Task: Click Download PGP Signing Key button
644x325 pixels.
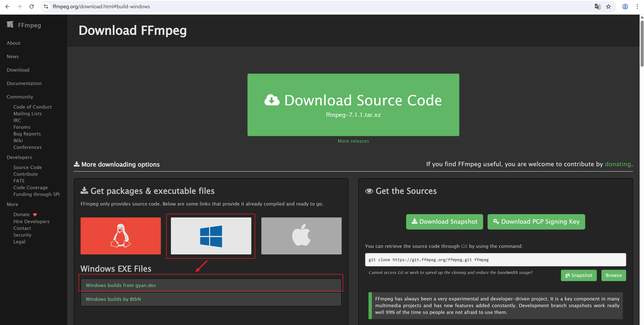Action: [536, 222]
